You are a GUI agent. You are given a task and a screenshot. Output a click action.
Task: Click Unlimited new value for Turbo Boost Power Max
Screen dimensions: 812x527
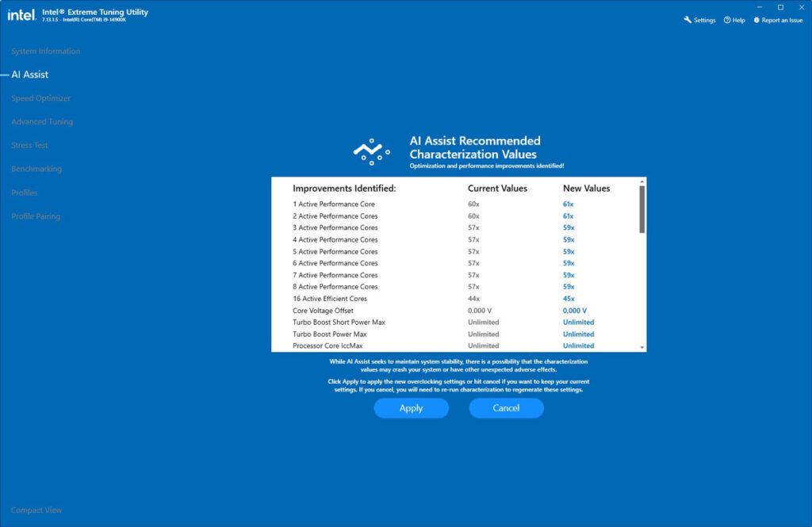tap(578, 334)
